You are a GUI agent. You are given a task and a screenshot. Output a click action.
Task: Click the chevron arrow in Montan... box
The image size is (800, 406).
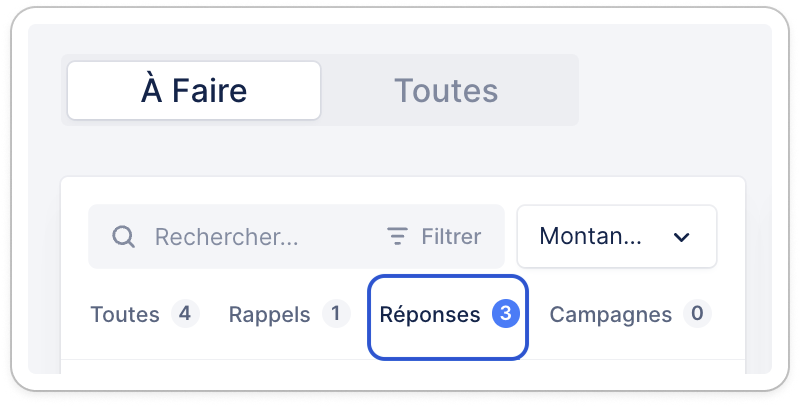pyautogui.click(x=682, y=237)
